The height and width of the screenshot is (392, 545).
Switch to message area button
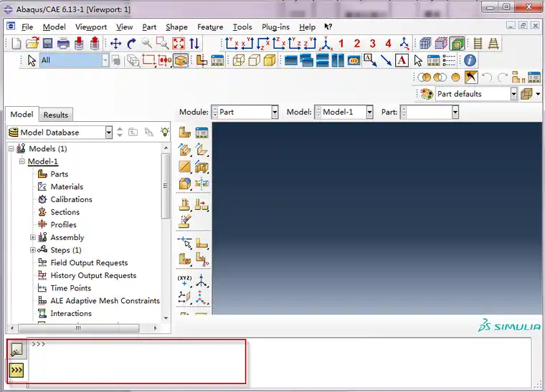pos(16,350)
